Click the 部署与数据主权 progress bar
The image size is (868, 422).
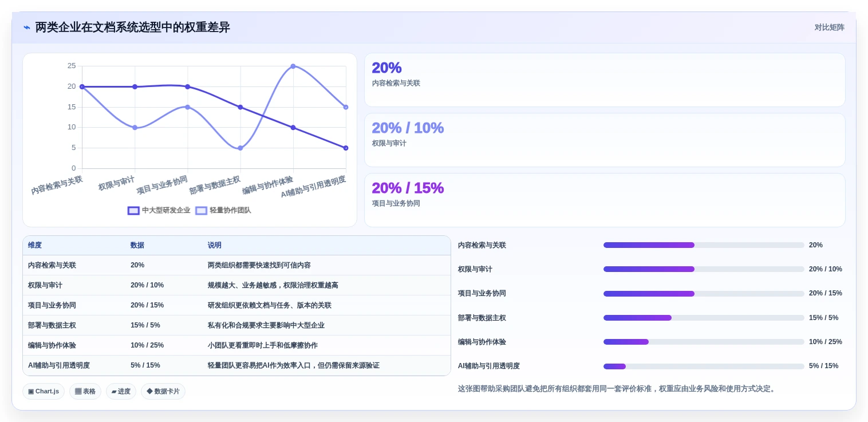point(704,318)
